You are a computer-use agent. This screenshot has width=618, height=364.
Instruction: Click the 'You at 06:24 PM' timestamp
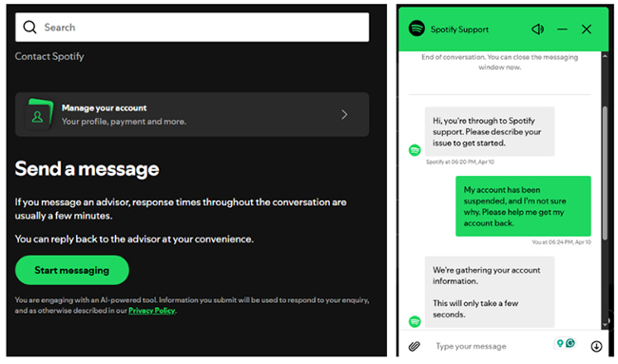[x=561, y=242]
